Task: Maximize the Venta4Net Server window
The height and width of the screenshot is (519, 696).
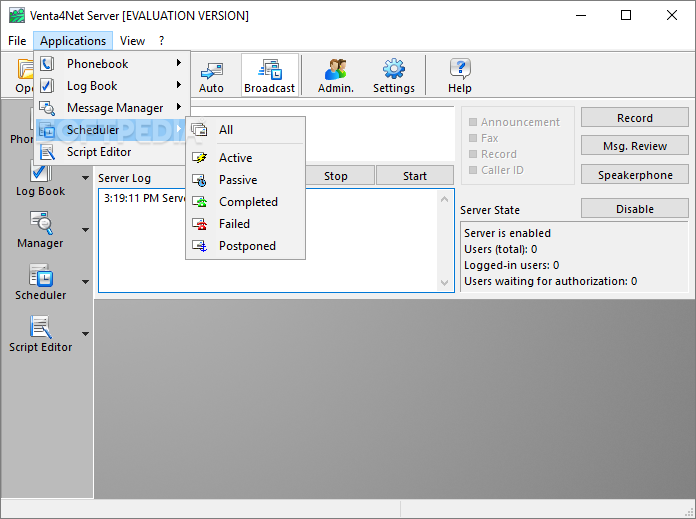Action: point(626,16)
